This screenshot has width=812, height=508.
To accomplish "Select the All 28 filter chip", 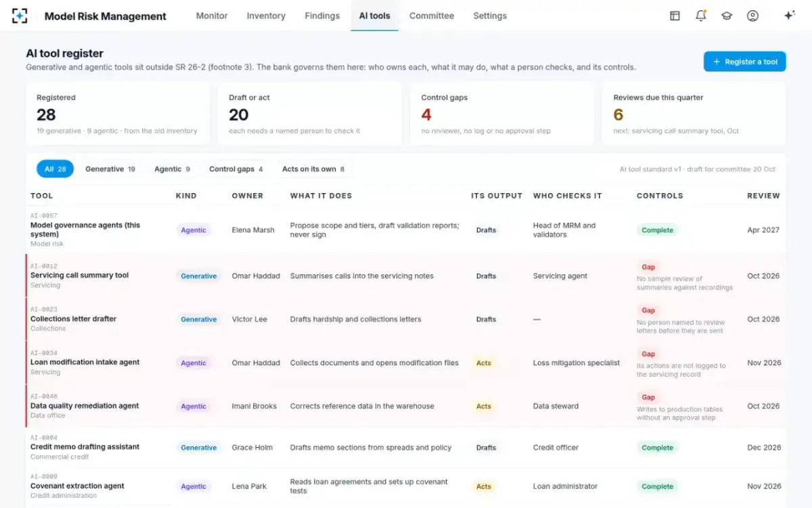I will tap(55, 169).
